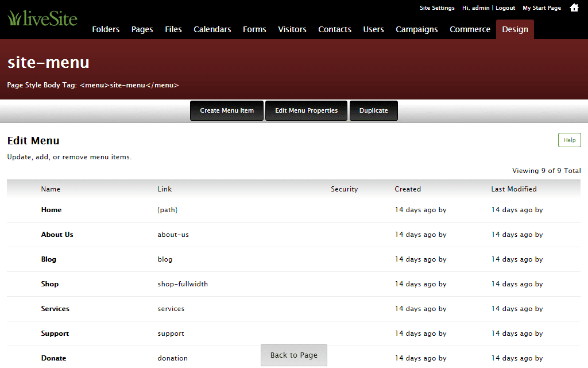The height and width of the screenshot is (368, 588).
Task: Switch to the Design tab
Action: [x=514, y=29]
